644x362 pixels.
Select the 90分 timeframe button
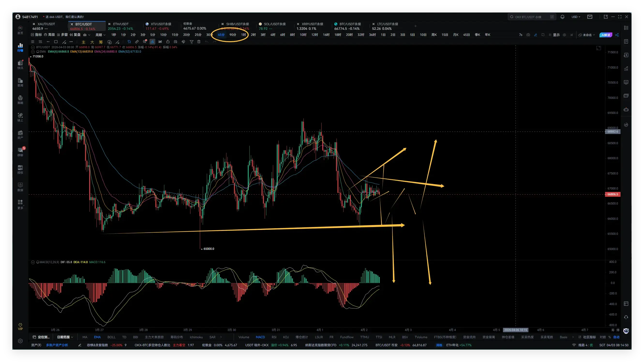tap(232, 35)
